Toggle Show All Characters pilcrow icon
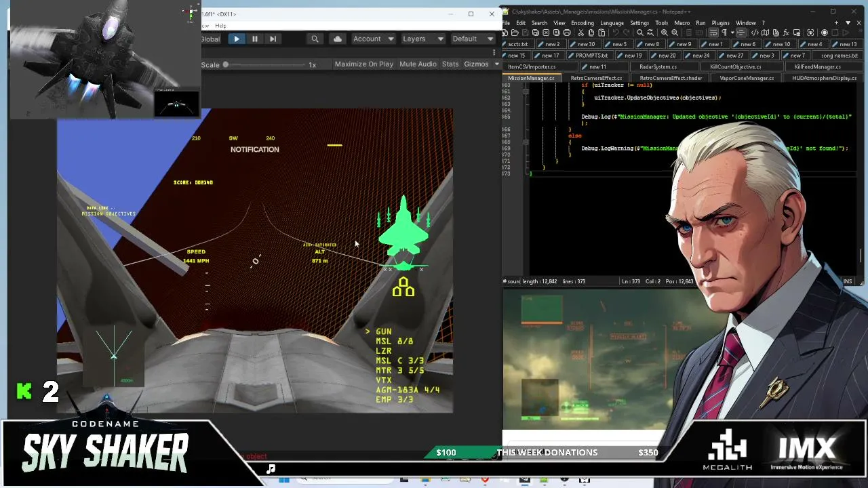The image size is (868, 488). [724, 33]
